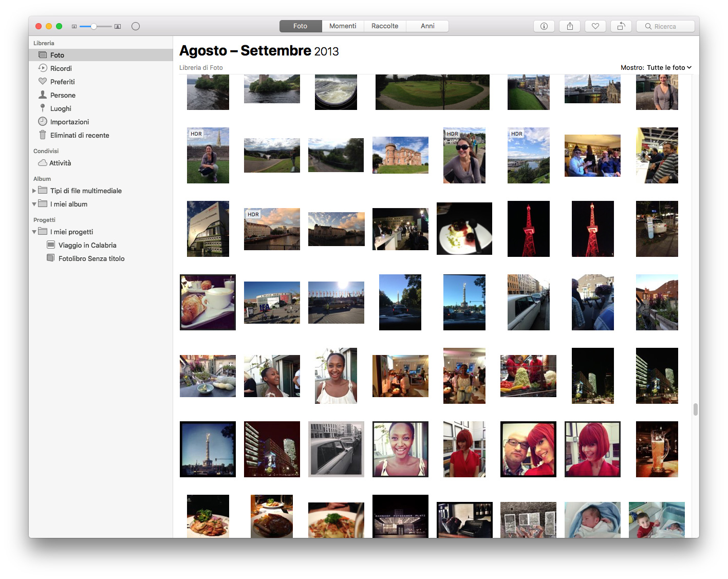
Task: Click the Rotate photo icon
Action: coord(621,26)
